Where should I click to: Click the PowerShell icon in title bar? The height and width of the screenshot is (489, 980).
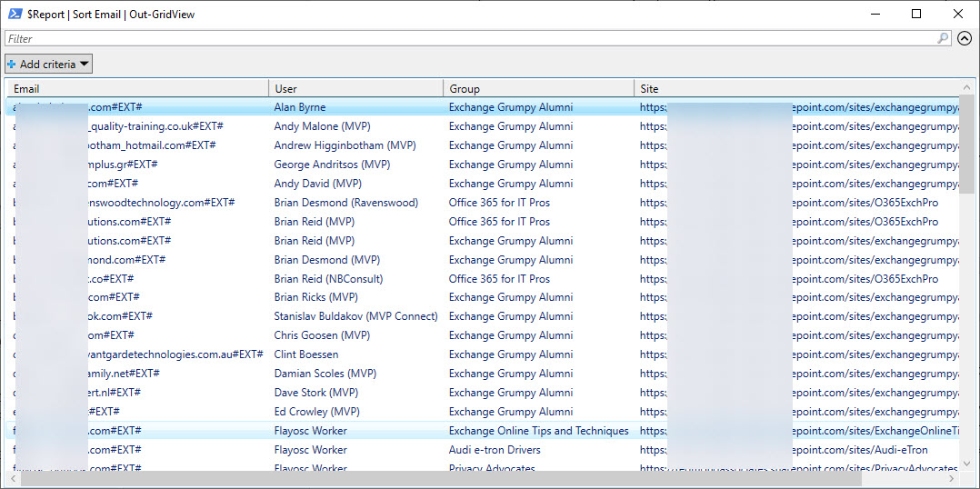coord(15,15)
